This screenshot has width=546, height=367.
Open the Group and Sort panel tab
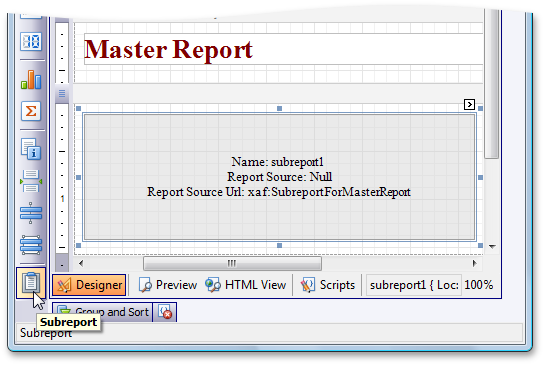(102, 312)
